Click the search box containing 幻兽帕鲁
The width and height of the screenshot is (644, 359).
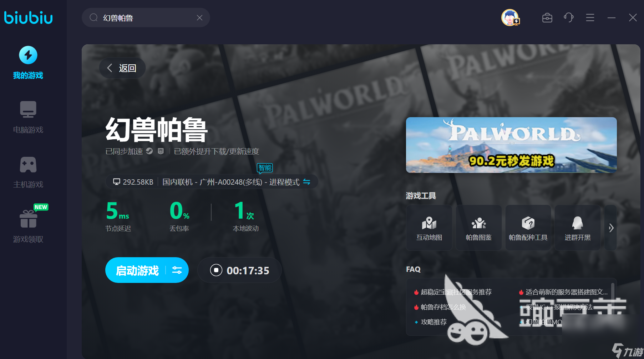pyautogui.click(x=146, y=18)
